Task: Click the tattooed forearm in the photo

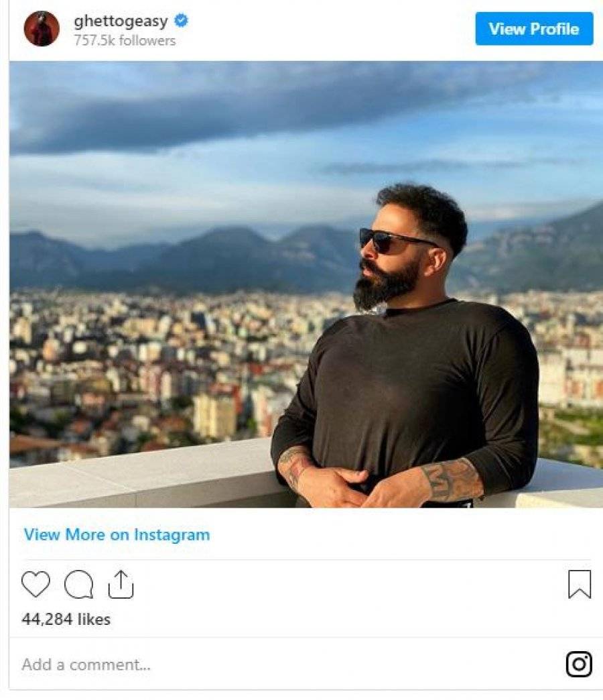Action: point(450,481)
